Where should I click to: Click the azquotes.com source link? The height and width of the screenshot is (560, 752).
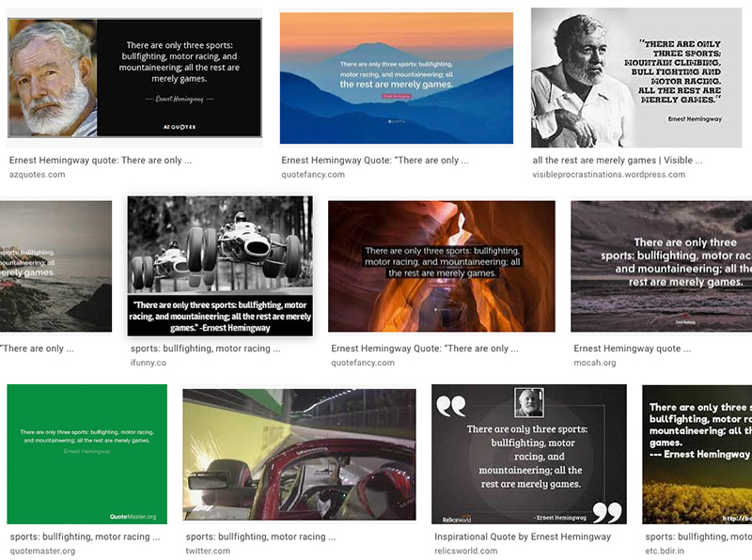click(38, 175)
